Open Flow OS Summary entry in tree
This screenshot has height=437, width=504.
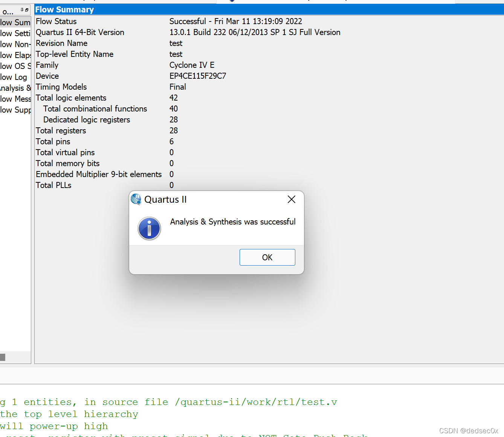pyautogui.click(x=15, y=66)
